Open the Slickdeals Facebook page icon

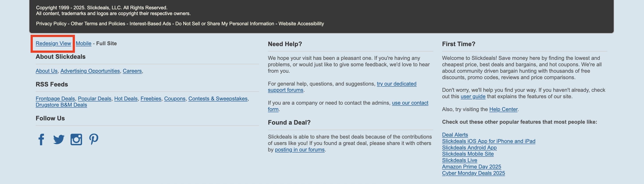(x=41, y=139)
